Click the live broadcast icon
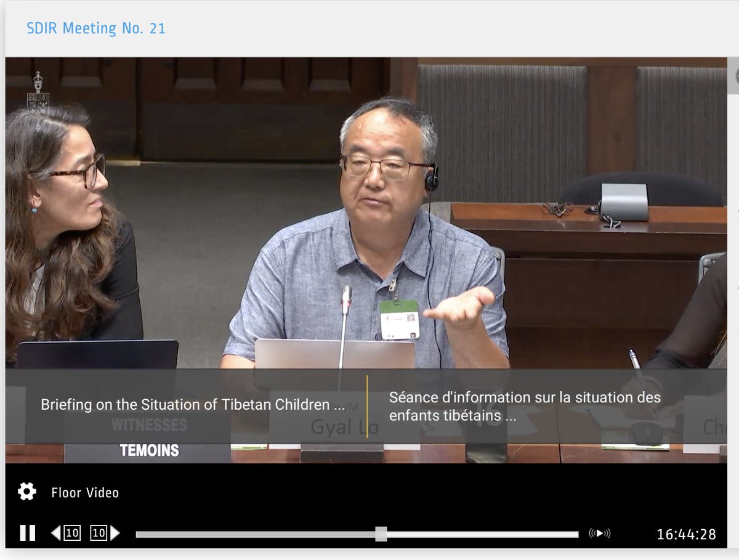739x560 pixels. coord(600,534)
